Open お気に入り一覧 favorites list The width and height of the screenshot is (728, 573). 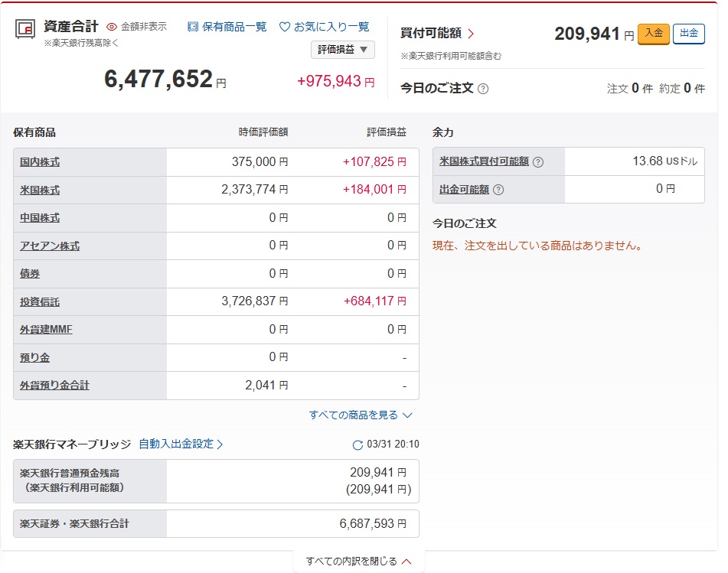(x=324, y=27)
